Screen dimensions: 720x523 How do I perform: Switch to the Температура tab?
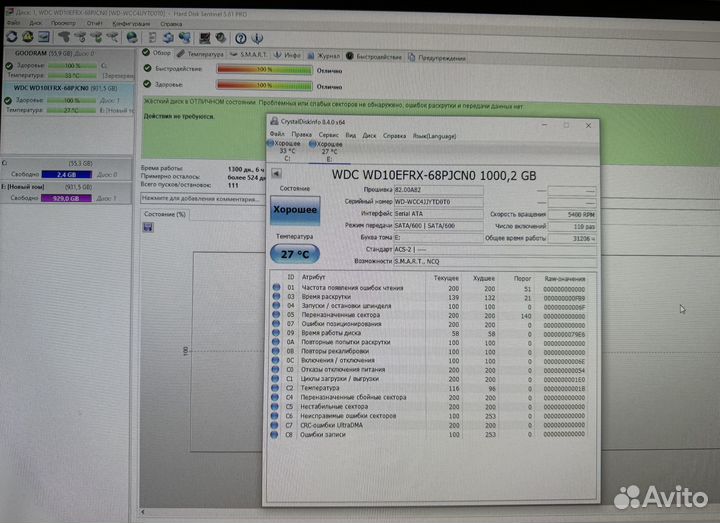[x=201, y=54]
